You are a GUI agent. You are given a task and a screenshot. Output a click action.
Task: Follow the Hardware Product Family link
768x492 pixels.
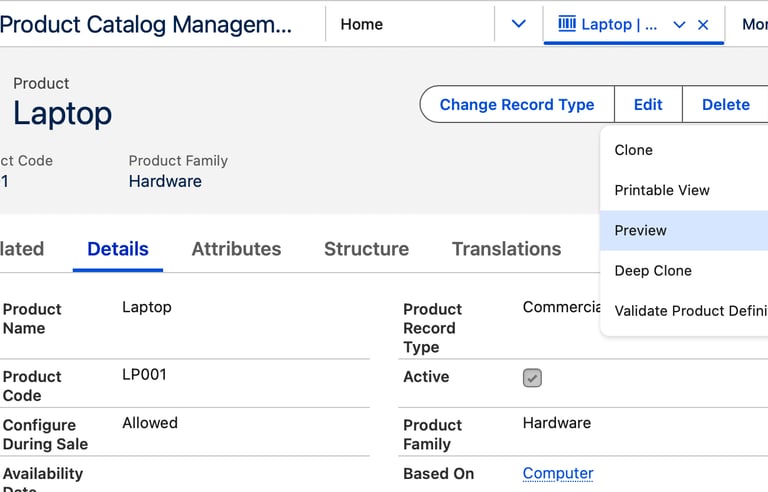coord(165,181)
